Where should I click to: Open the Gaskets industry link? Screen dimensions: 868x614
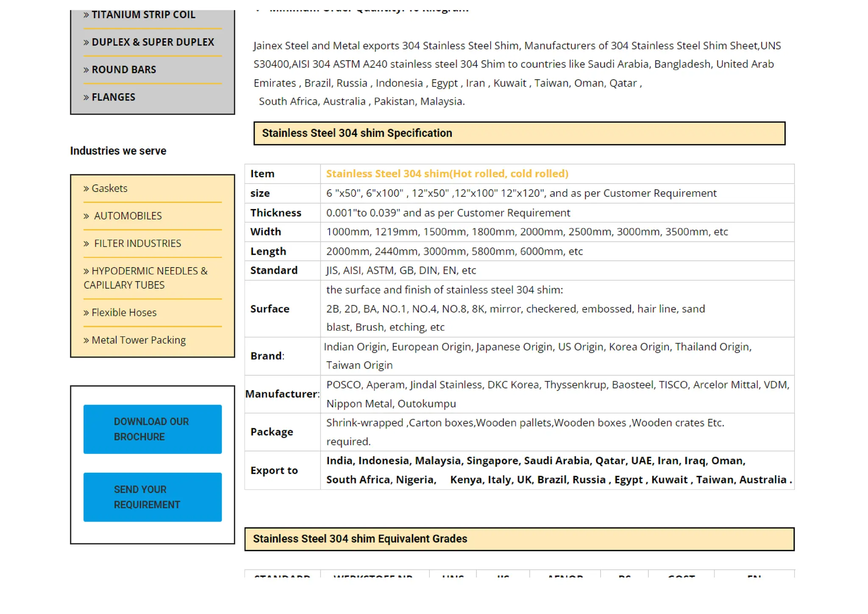coord(109,188)
